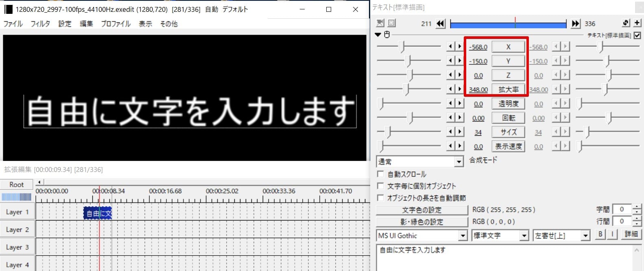Add a filter effect with the plus icon

(x=637, y=23)
